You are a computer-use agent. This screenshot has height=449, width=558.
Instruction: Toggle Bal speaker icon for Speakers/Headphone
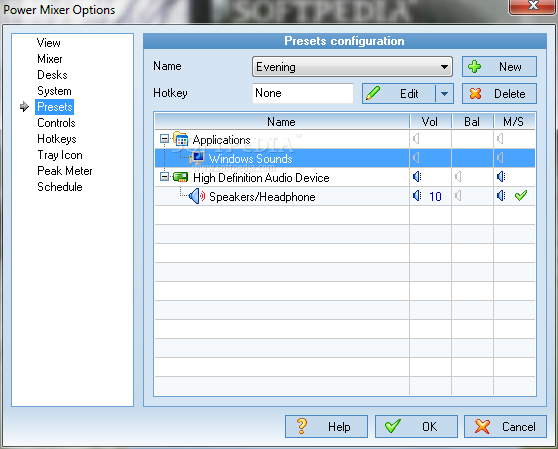coord(458,195)
